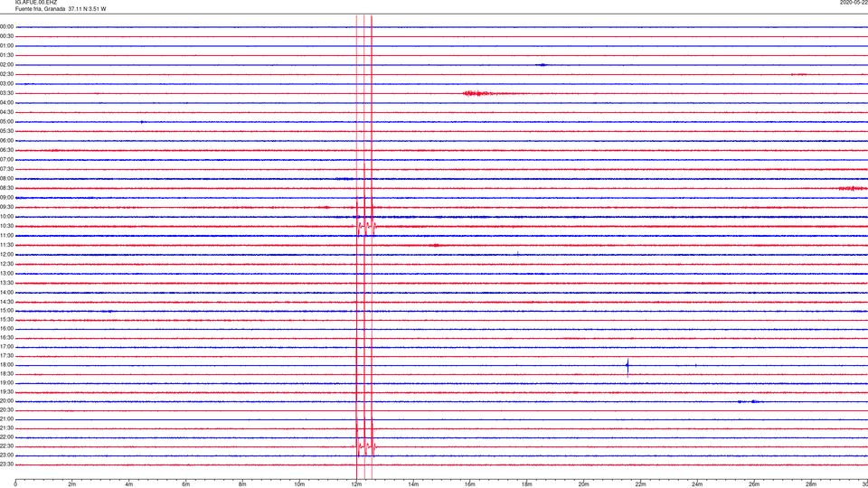Click the 18m tick label on time axis

tap(527, 484)
